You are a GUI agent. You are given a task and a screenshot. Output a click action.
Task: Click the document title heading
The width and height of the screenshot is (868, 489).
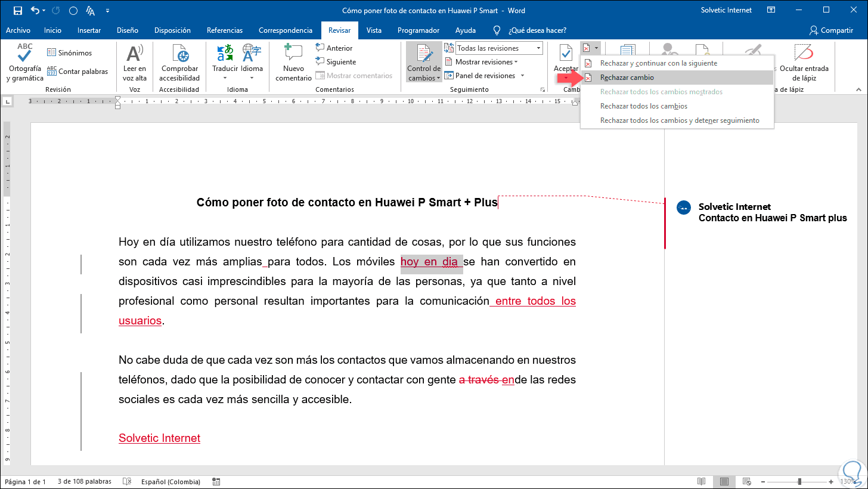pyautogui.click(x=347, y=203)
